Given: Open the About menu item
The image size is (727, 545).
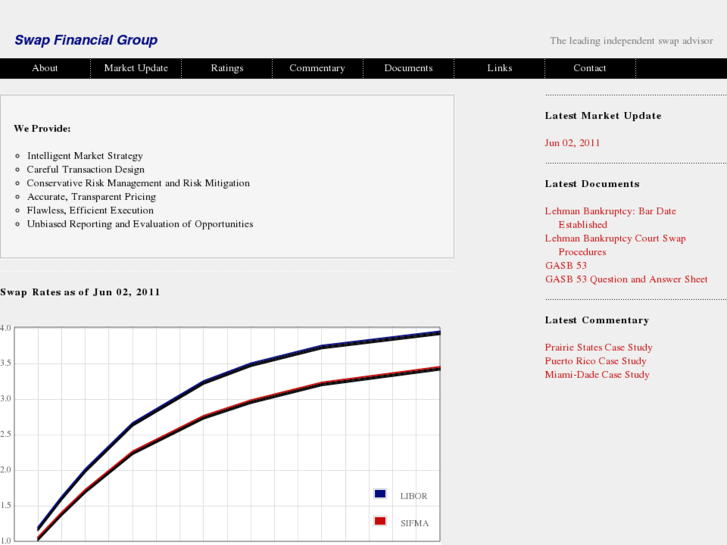Looking at the screenshot, I should click(45, 68).
